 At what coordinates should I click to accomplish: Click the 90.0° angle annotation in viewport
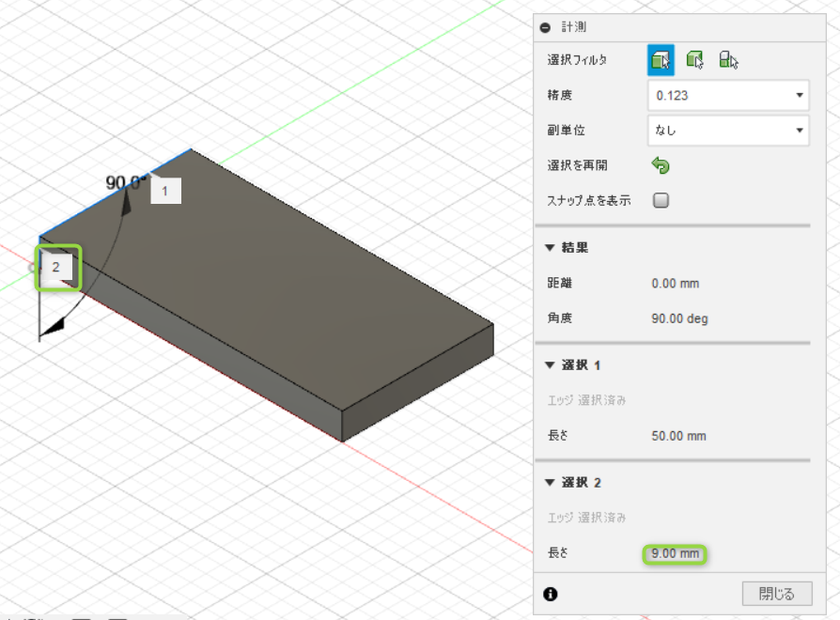(125, 182)
